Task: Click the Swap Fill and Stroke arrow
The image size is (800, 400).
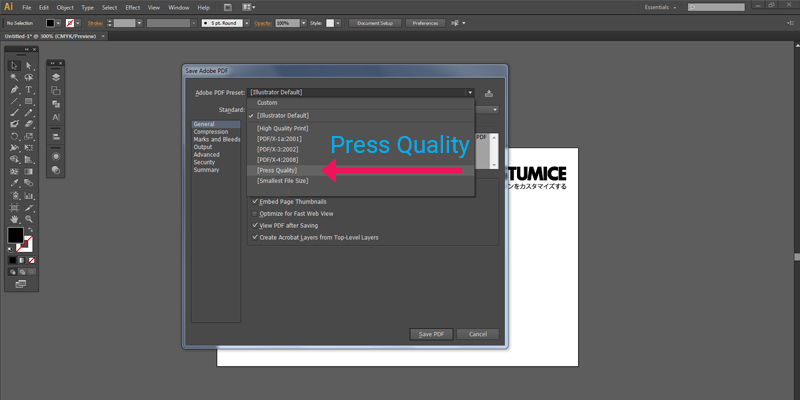Action: [30, 230]
